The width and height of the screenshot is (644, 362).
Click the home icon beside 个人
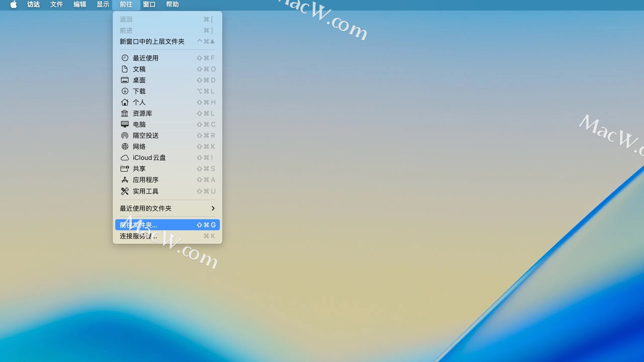(125, 102)
